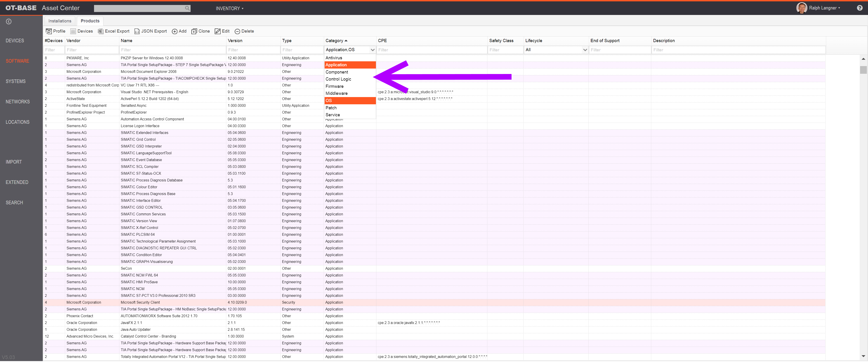Click ActivePerl 5.12.2 Build 1202 name
The image size is (868, 362).
coord(150,99)
